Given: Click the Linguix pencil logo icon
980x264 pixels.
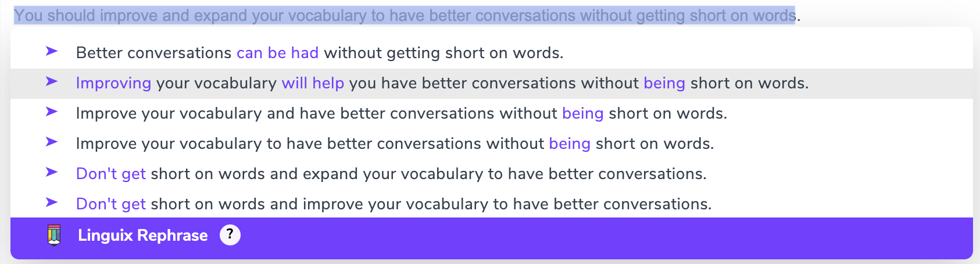Looking at the screenshot, I should coord(54,235).
